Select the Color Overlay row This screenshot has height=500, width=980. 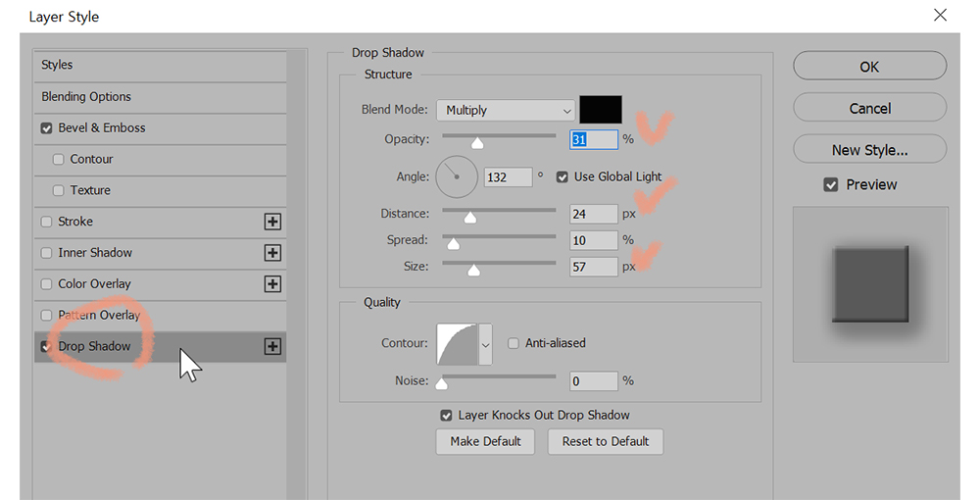[161, 284]
